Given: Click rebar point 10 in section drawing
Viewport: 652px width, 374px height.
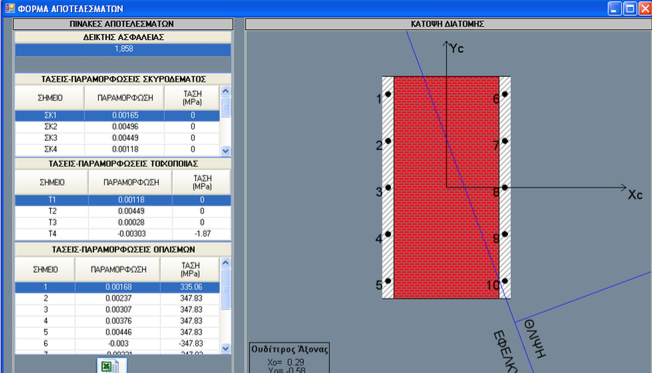Looking at the screenshot, I should (x=505, y=281).
